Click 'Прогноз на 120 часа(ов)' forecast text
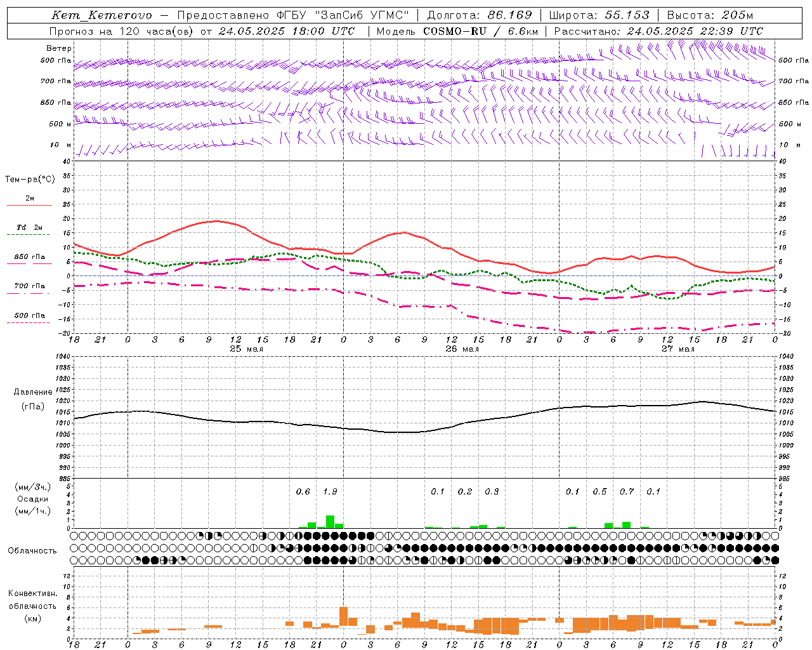The height and width of the screenshot is (650, 812). pos(122,31)
